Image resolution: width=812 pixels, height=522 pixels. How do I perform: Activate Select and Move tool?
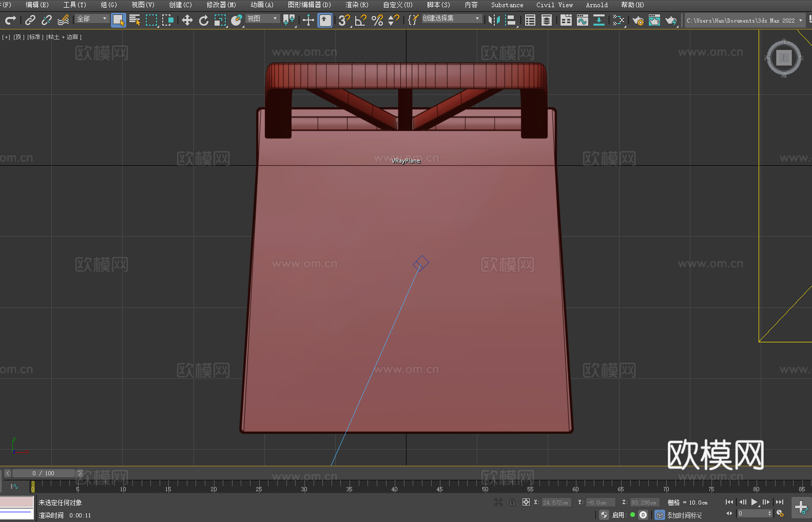[x=187, y=20]
